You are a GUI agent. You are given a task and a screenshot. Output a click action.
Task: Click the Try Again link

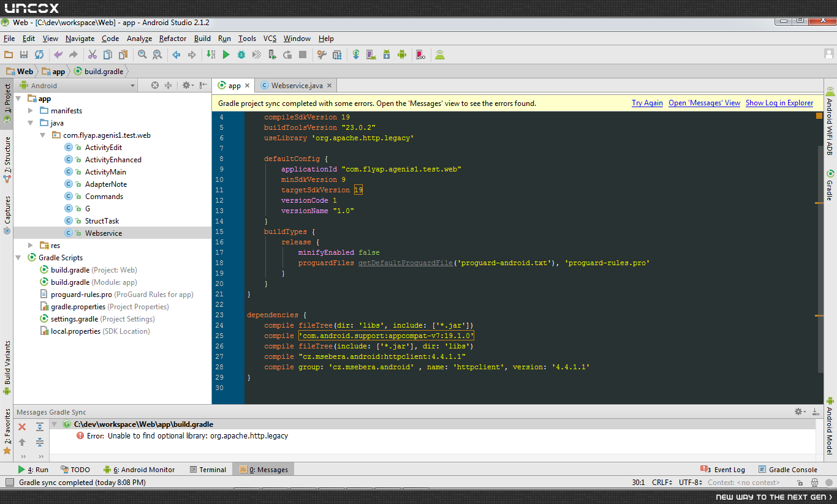pos(647,103)
